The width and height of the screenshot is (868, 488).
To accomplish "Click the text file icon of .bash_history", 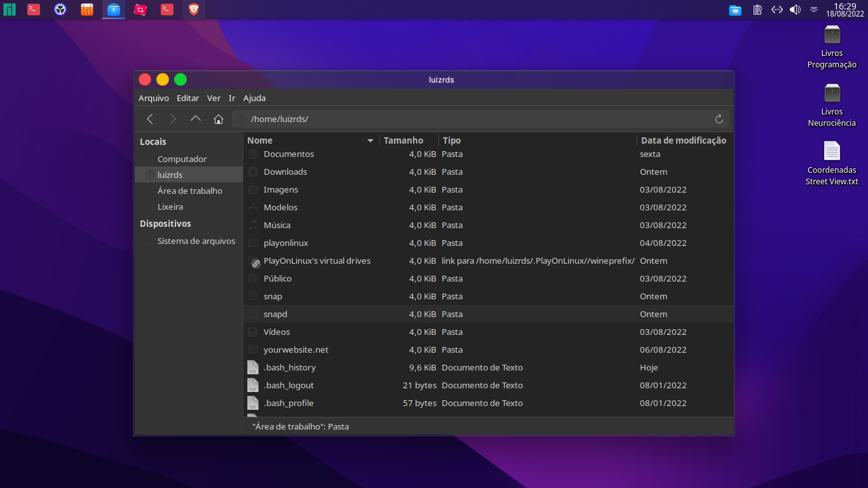I will (x=253, y=368).
